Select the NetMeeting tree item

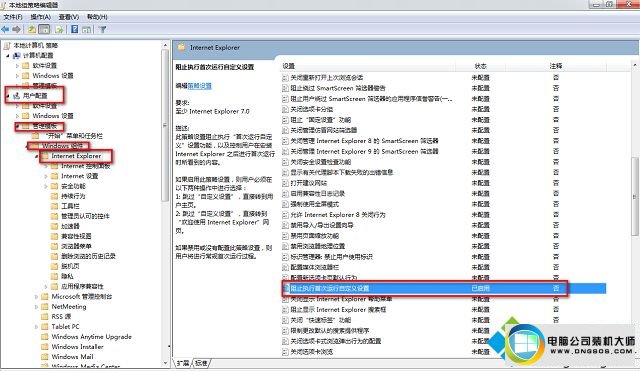point(69,307)
